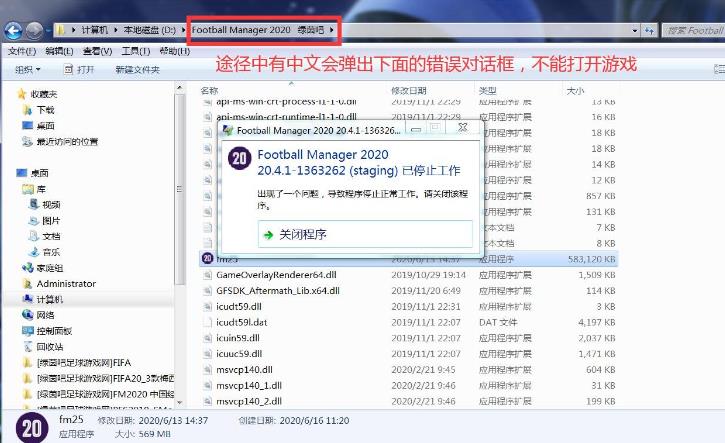Click the view options icon at toolbar right

[x=719, y=70]
